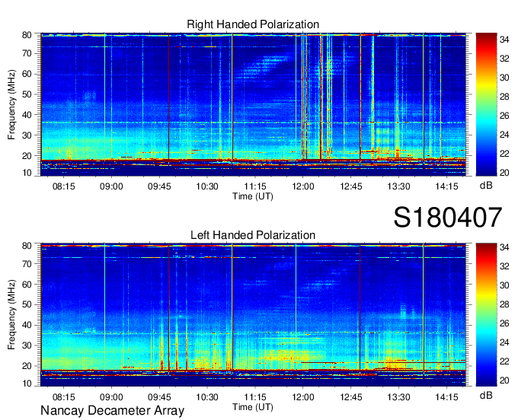Click the "30" frequency tick of the Left Handed plot
The height and width of the screenshot is (420, 518).
[27, 345]
